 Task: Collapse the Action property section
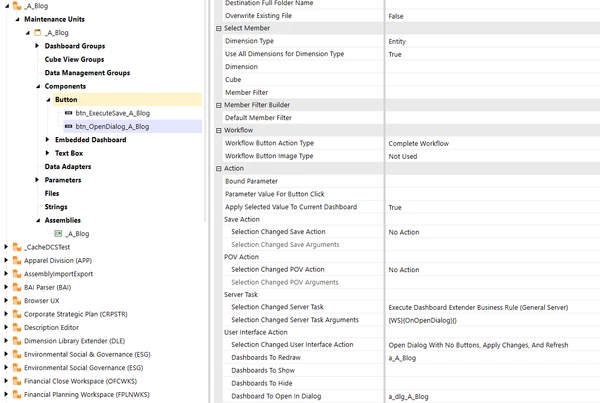(219, 169)
